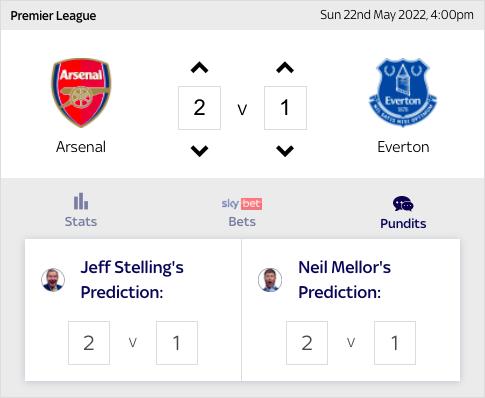The image size is (485, 398).
Task: Click Jeff Stelling's Prediction heading
Action: point(132,280)
